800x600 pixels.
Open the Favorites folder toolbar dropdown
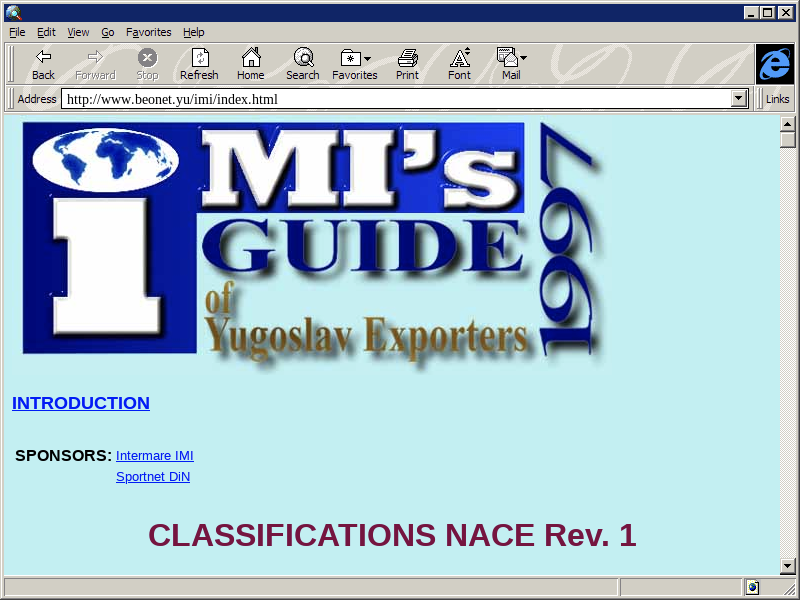click(355, 58)
